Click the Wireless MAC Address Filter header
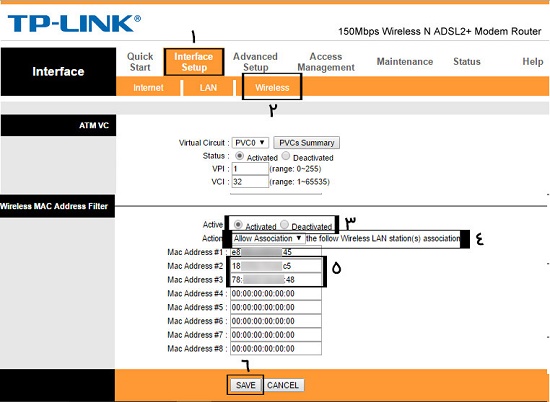The image size is (550, 402). point(57,206)
